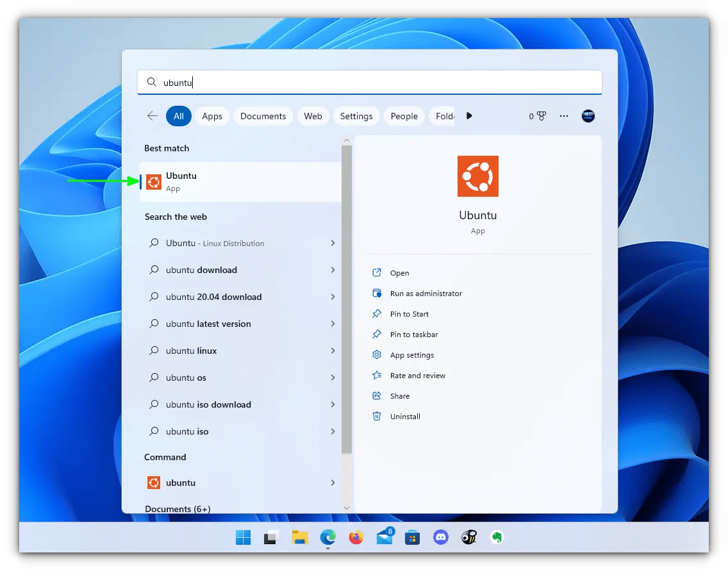Expand ubuntu iso download chevron
The height and width of the screenshot is (573, 728).
[x=333, y=404]
